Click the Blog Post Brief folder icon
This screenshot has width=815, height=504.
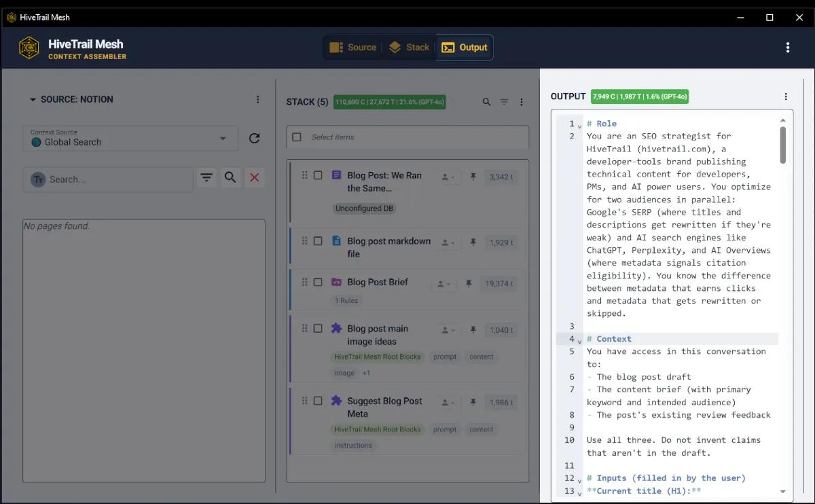336,282
